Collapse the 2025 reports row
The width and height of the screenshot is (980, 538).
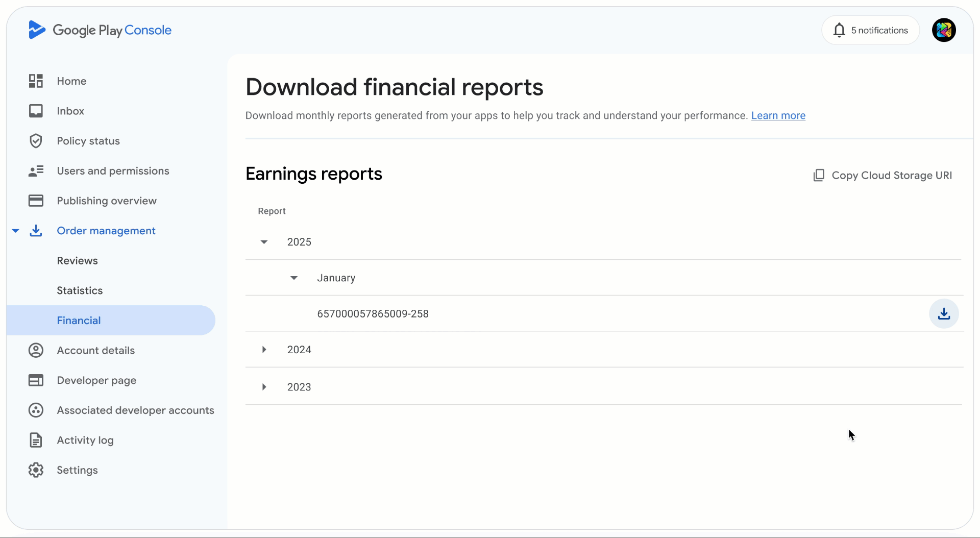pos(264,242)
